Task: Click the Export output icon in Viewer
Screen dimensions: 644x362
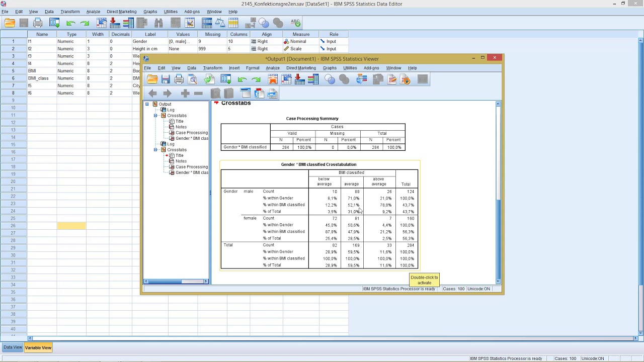Action: coord(209,79)
